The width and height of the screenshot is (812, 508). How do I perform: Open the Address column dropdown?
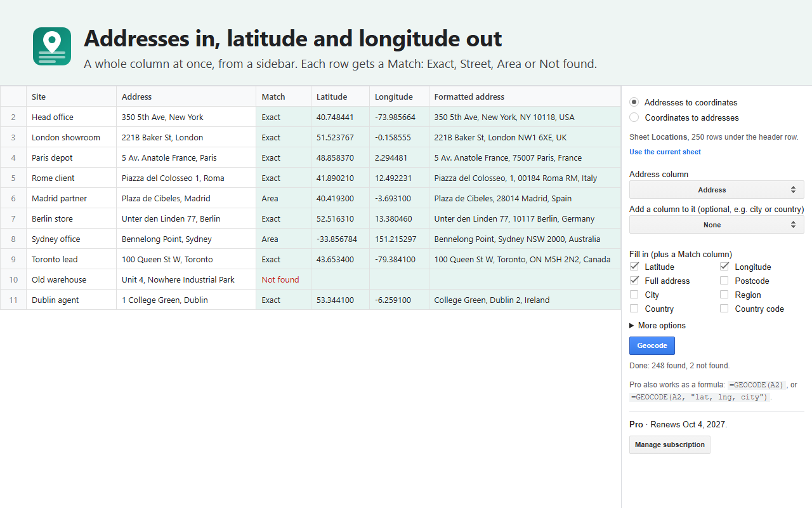[x=716, y=190]
